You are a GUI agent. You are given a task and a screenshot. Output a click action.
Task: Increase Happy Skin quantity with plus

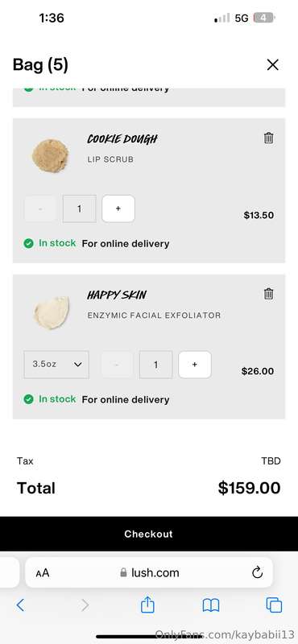(x=195, y=365)
